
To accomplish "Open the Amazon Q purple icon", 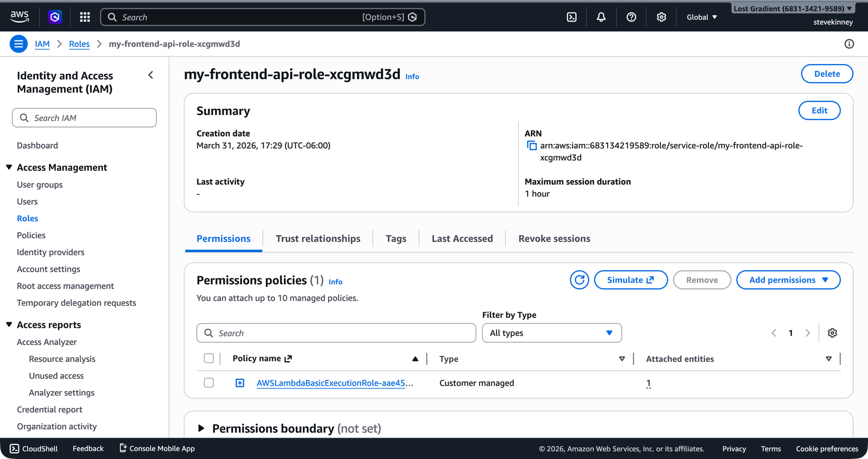I will (55, 17).
